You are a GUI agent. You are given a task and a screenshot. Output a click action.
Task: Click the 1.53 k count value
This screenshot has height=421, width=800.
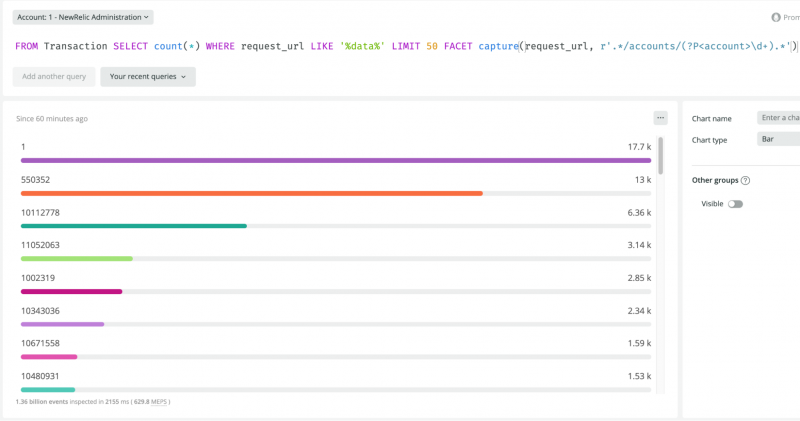(x=639, y=376)
